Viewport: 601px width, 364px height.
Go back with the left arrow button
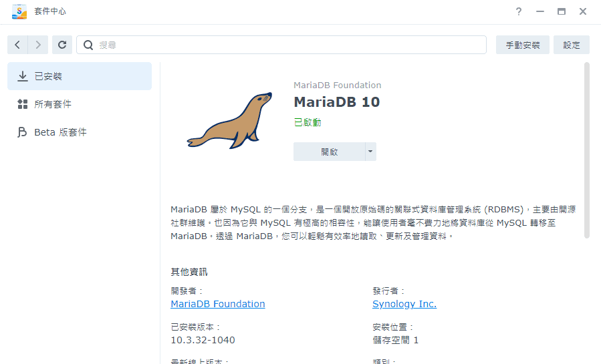click(17, 45)
